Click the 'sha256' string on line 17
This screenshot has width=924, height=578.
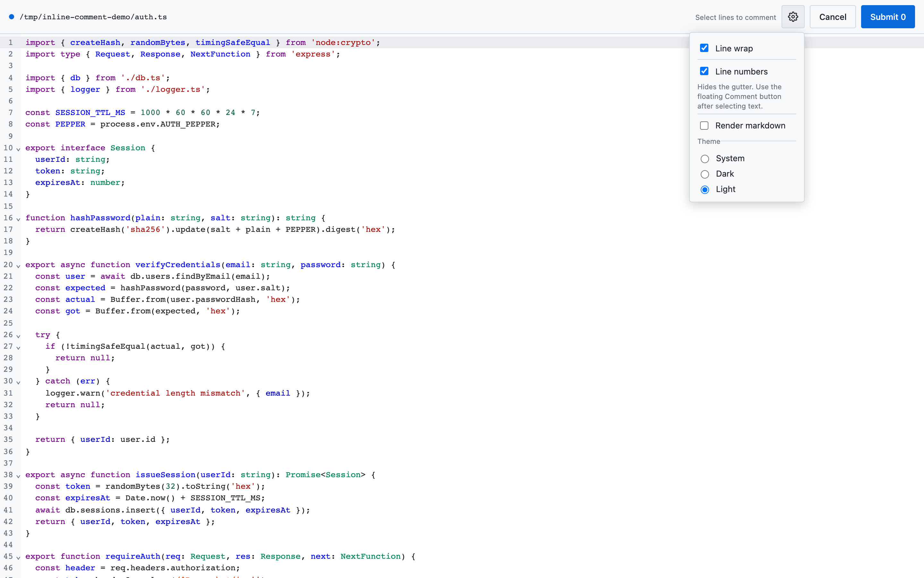point(145,229)
